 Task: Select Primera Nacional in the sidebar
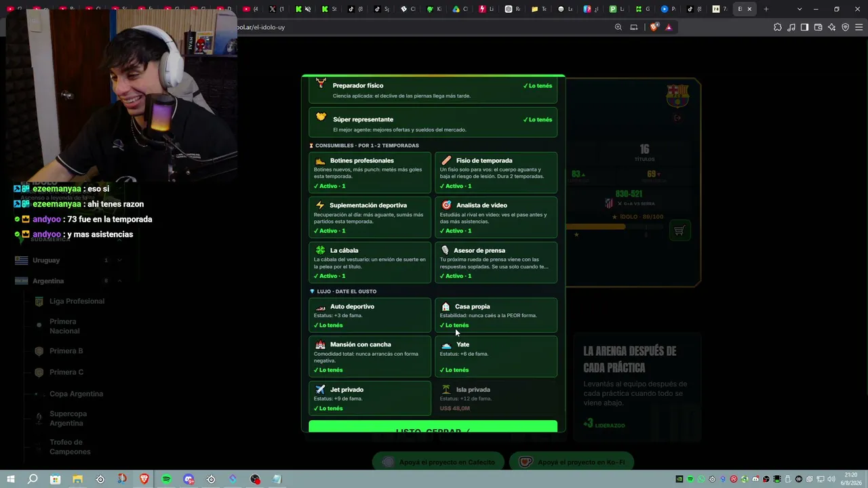[64, 326]
